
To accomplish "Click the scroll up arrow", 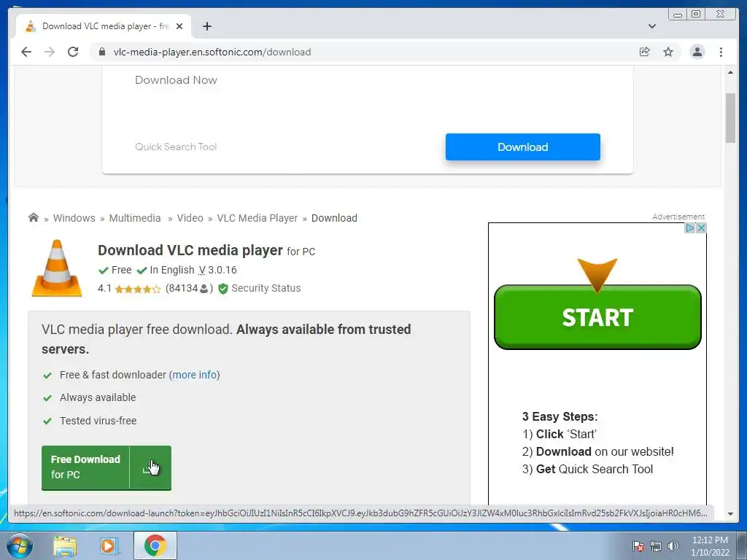I will tap(730, 72).
